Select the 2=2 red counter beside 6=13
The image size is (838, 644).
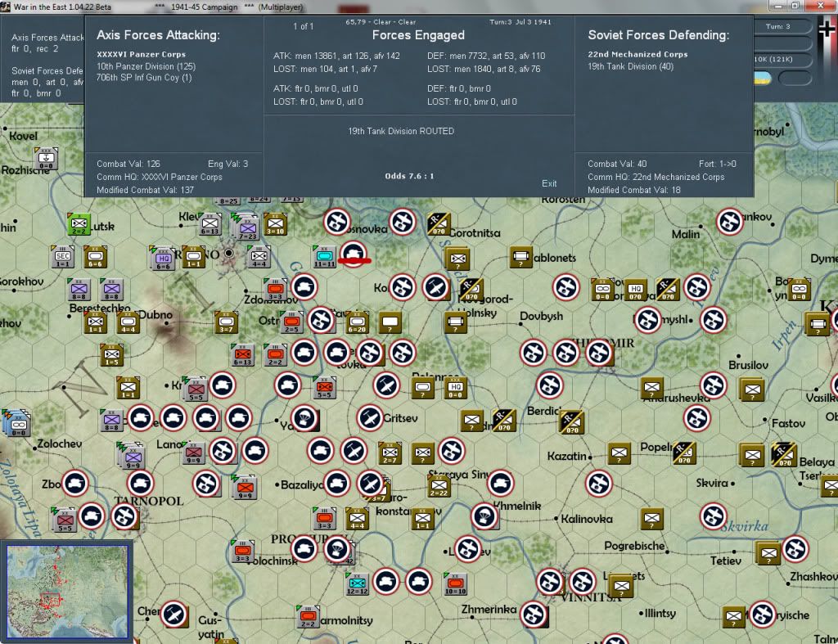click(x=275, y=355)
